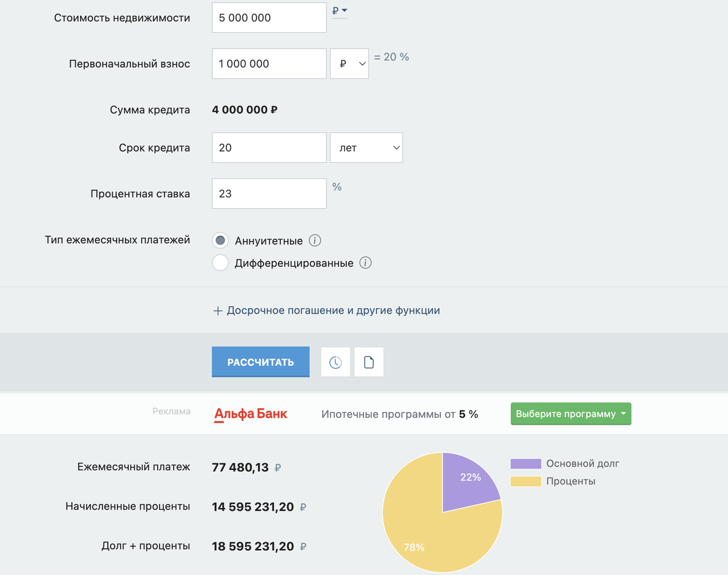This screenshot has width=728, height=575.
Task: Show info about Аннуитетные payments
Action: tap(314, 241)
